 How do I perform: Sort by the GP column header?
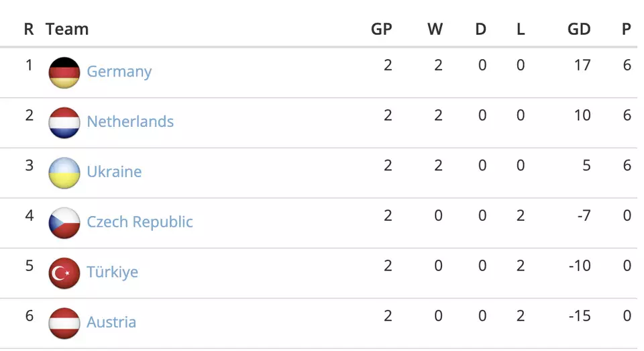tap(382, 30)
